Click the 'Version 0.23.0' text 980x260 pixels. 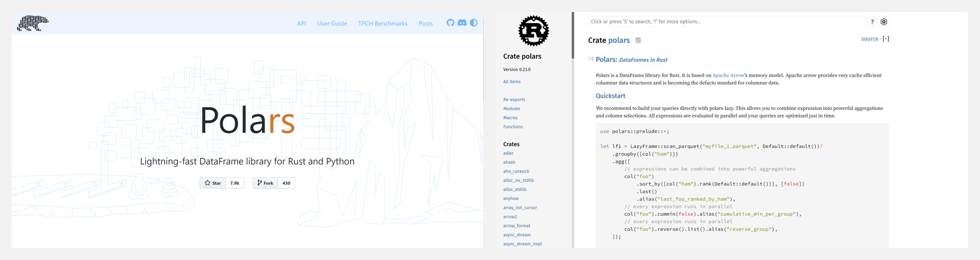517,70
